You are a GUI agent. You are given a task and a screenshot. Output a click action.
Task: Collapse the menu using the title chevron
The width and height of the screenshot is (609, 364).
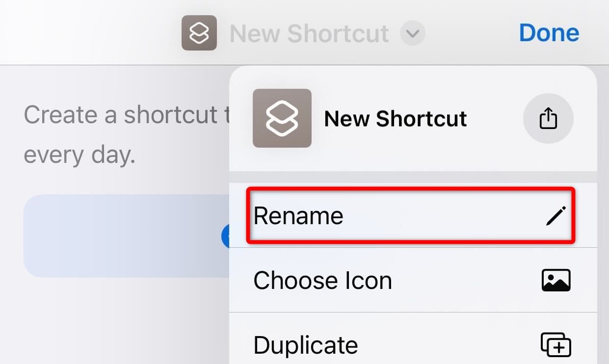tap(413, 33)
